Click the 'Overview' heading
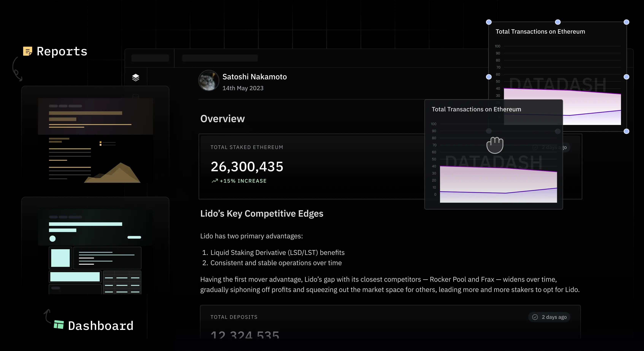The height and width of the screenshot is (351, 644). tap(222, 119)
